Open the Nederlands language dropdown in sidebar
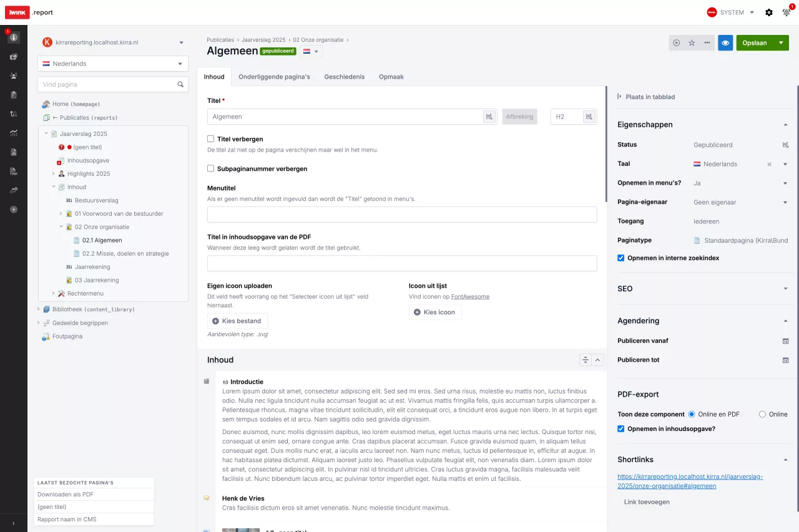 [x=113, y=64]
